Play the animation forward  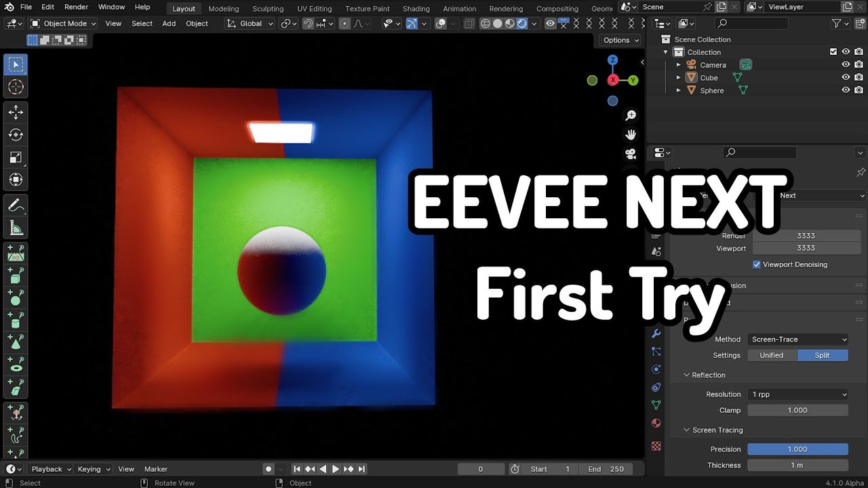coord(336,469)
